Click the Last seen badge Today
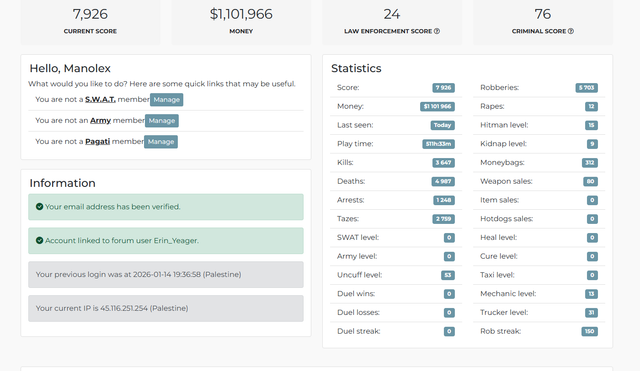The image size is (640, 371). [443, 125]
